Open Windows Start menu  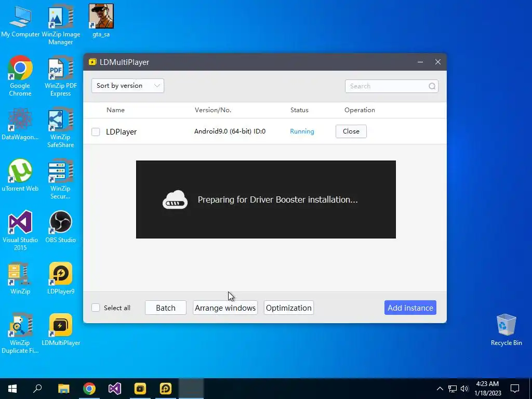[x=12, y=389]
